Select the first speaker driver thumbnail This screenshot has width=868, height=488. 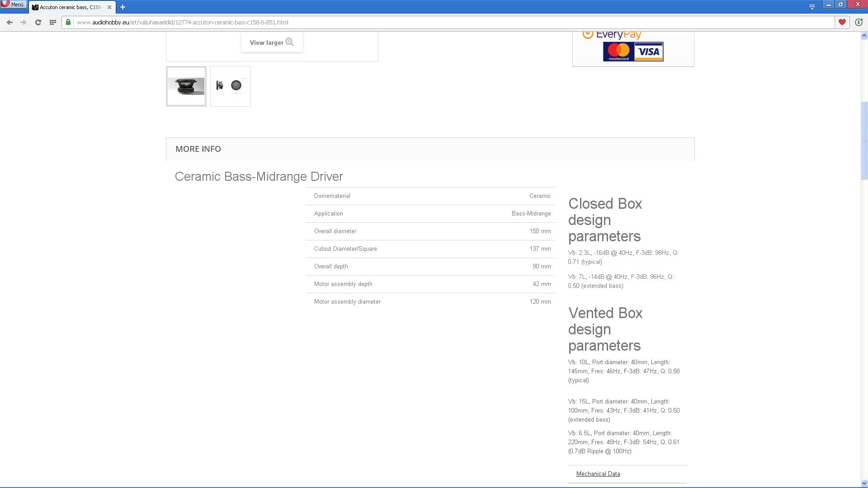(x=186, y=86)
